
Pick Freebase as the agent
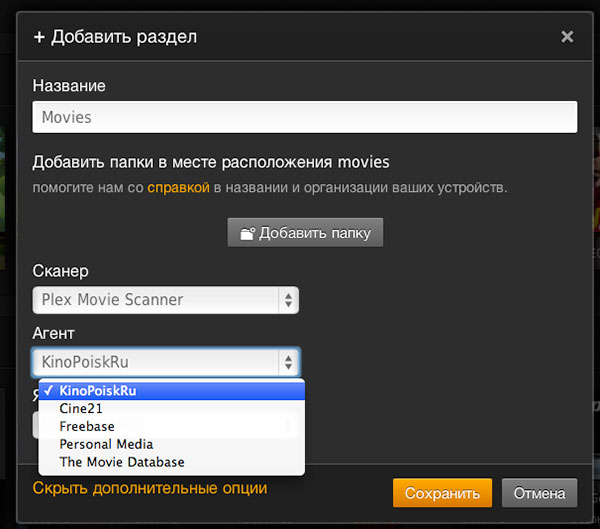pyautogui.click(x=87, y=426)
